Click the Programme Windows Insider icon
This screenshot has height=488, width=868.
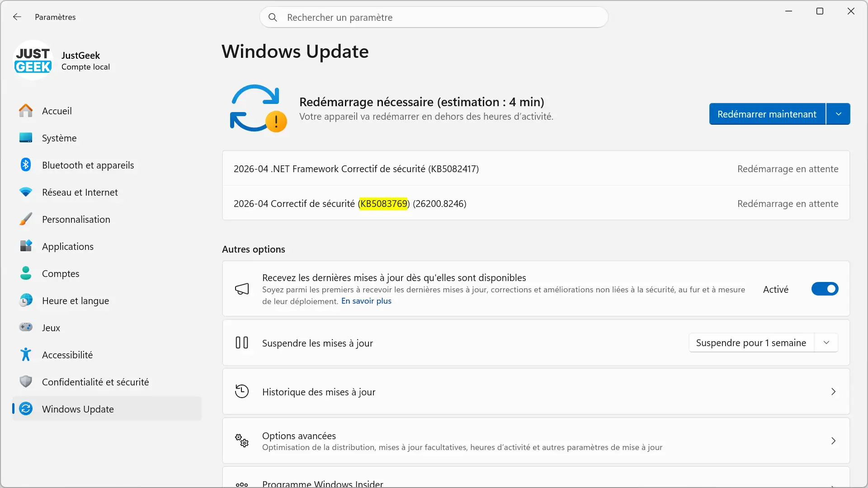coord(242,484)
